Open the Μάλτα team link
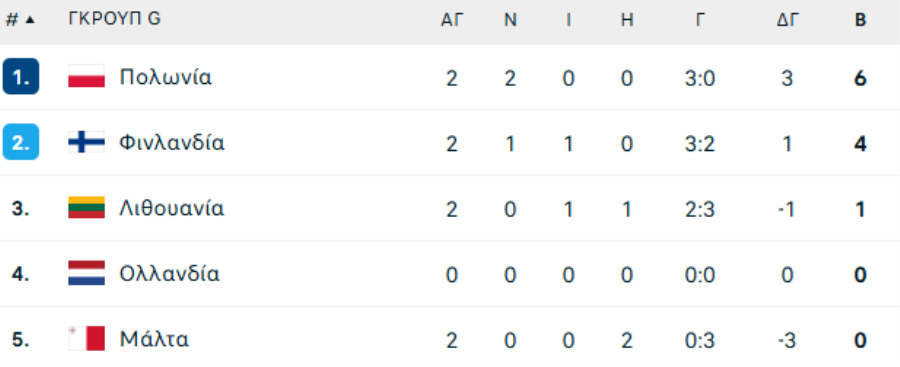The image size is (900, 367). pos(154,339)
